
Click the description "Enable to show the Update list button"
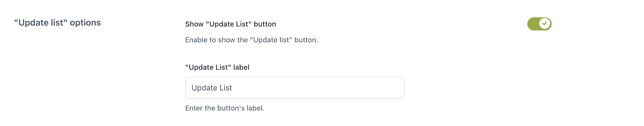coord(251,40)
